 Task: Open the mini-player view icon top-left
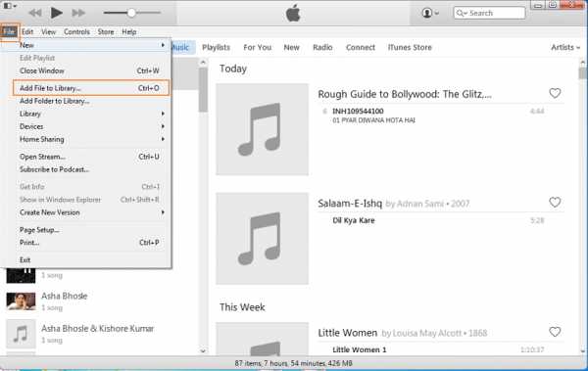(10, 6)
